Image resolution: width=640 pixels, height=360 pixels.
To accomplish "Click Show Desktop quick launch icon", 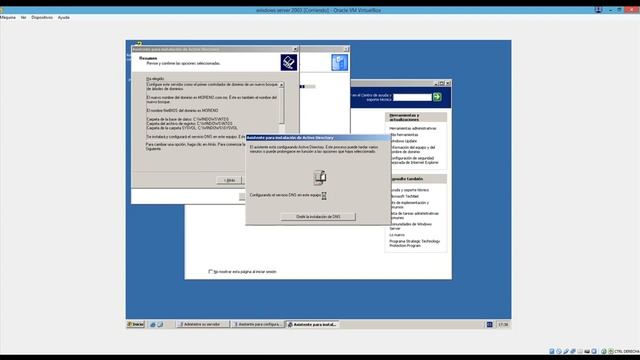I will pos(160,324).
